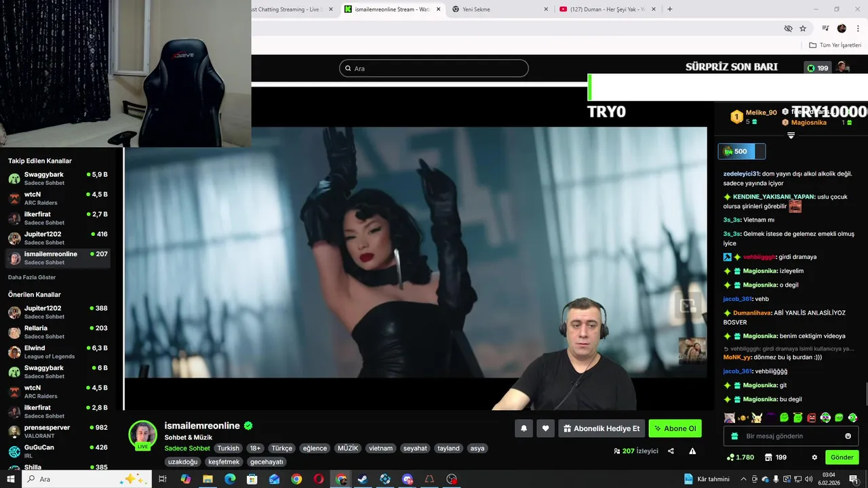Expand the system tray hidden icons chevron
The height and width of the screenshot is (488, 868).
[745, 479]
